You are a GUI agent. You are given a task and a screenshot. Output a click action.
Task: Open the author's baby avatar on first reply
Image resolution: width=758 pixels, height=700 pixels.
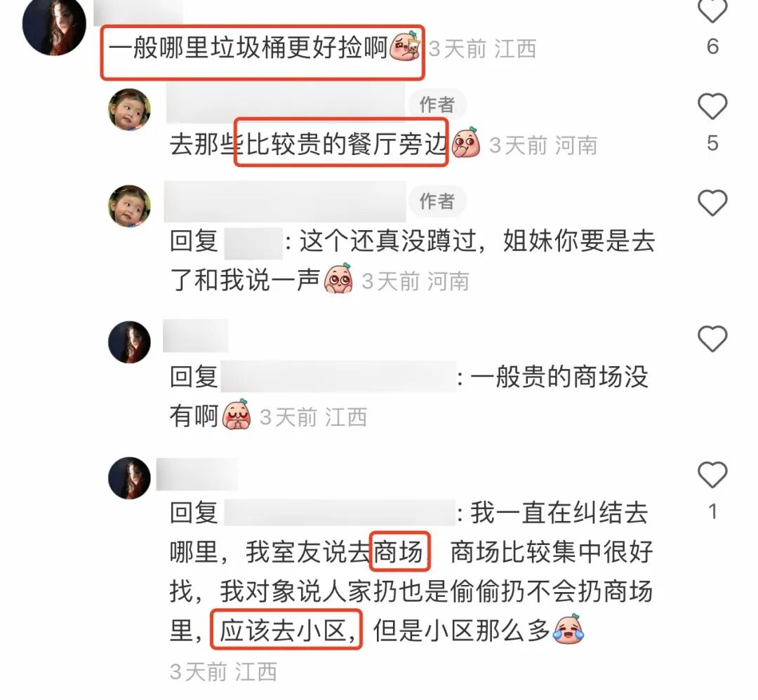[129, 109]
